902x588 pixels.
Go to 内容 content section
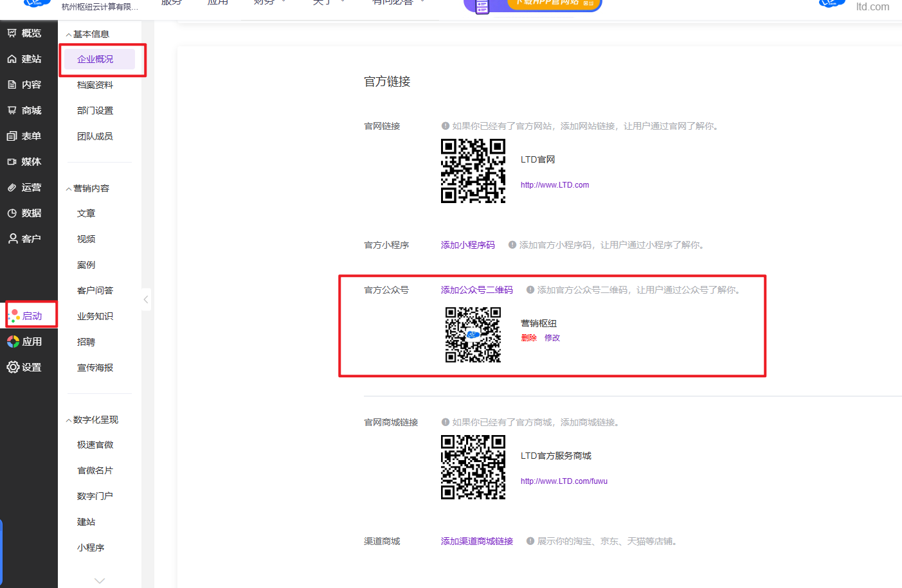(x=24, y=84)
